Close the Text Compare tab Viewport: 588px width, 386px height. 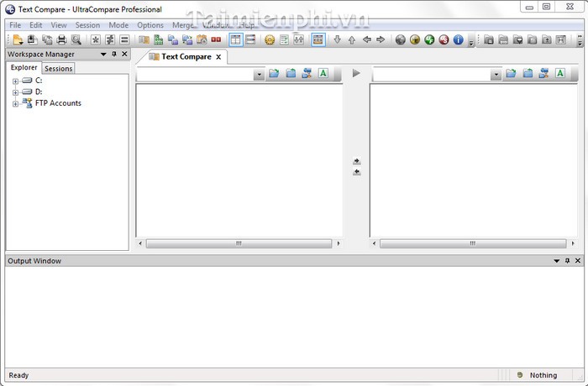click(219, 57)
